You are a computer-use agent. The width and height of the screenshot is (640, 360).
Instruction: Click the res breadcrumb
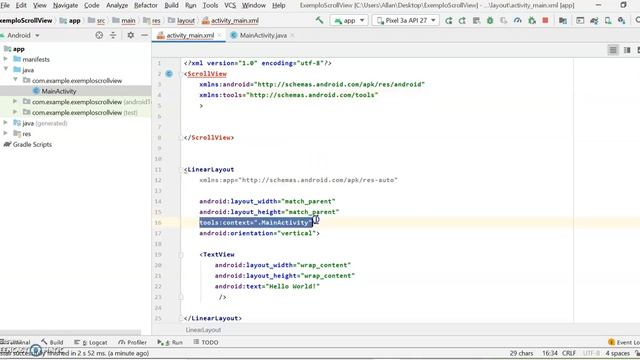[152, 20]
